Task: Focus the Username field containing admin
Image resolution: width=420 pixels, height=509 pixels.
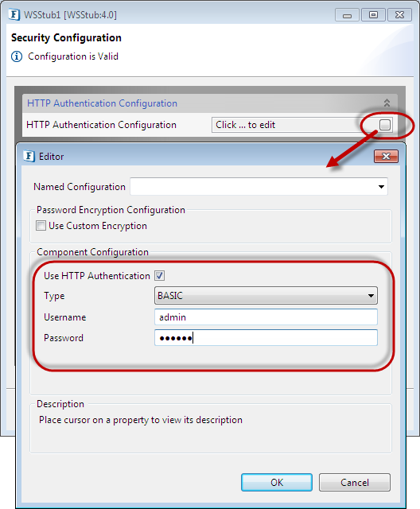Action: tap(266, 317)
